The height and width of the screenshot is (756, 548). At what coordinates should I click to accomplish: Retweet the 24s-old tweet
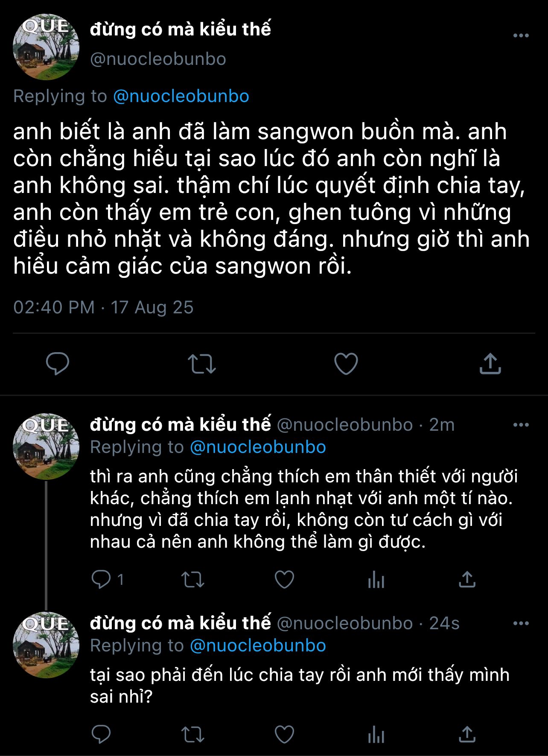coord(193,734)
